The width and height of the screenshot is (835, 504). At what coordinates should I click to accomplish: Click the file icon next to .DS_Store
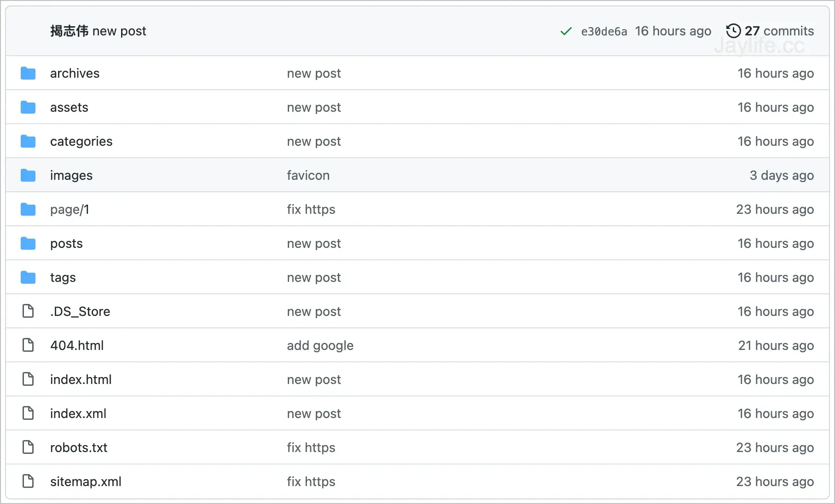(28, 311)
